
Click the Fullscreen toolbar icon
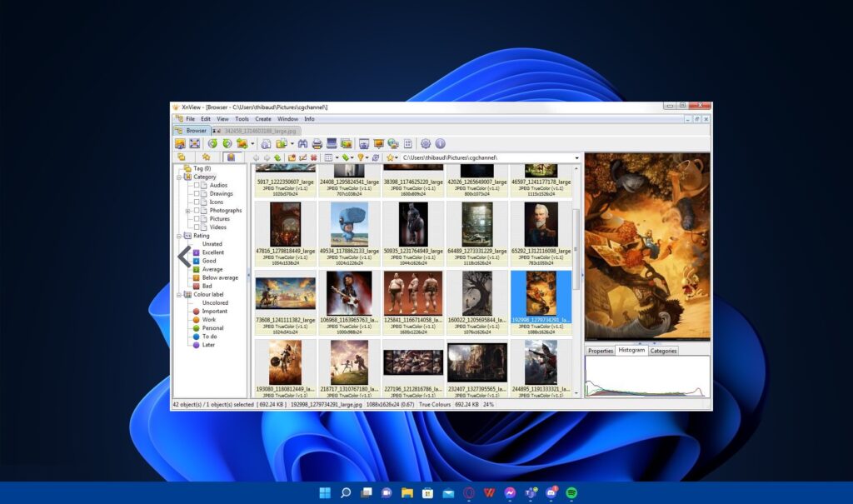pos(194,143)
